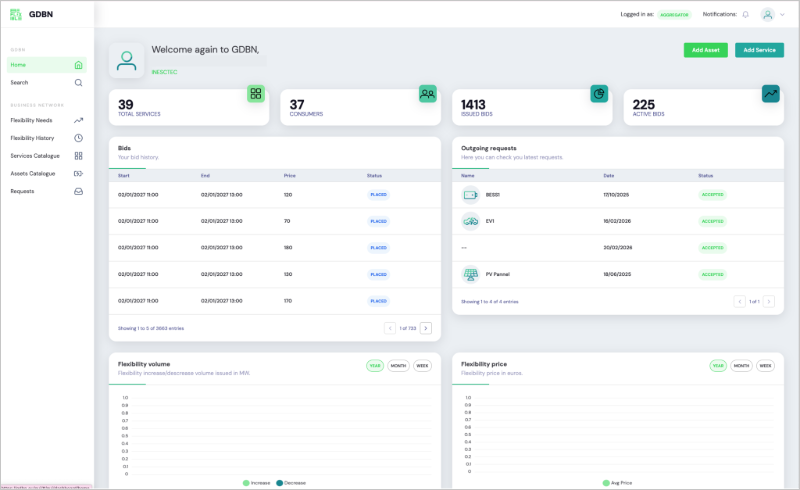Click the Total Services grid icon
Viewport: 800px width, 490px height.
[x=256, y=94]
